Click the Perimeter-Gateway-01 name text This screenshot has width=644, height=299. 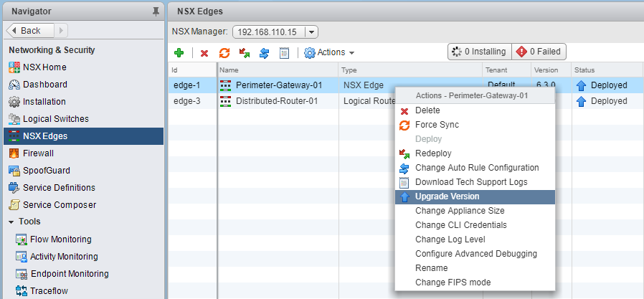point(279,85)
